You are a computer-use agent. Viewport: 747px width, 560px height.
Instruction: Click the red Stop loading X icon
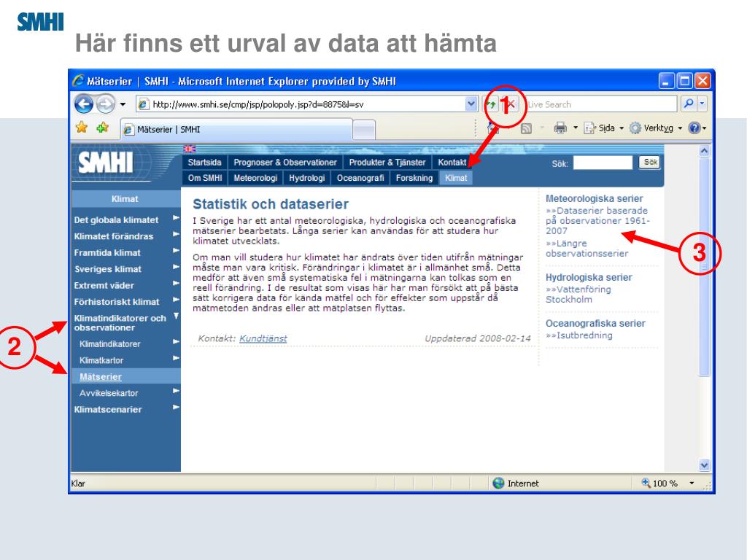click(x=510, y=104)
